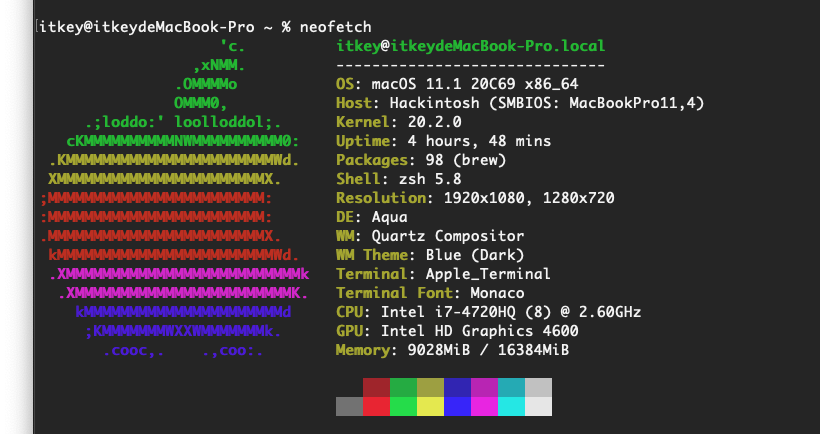
Task: Click the Host line showing Hackintosh
Action: click(x=520, y=103)
